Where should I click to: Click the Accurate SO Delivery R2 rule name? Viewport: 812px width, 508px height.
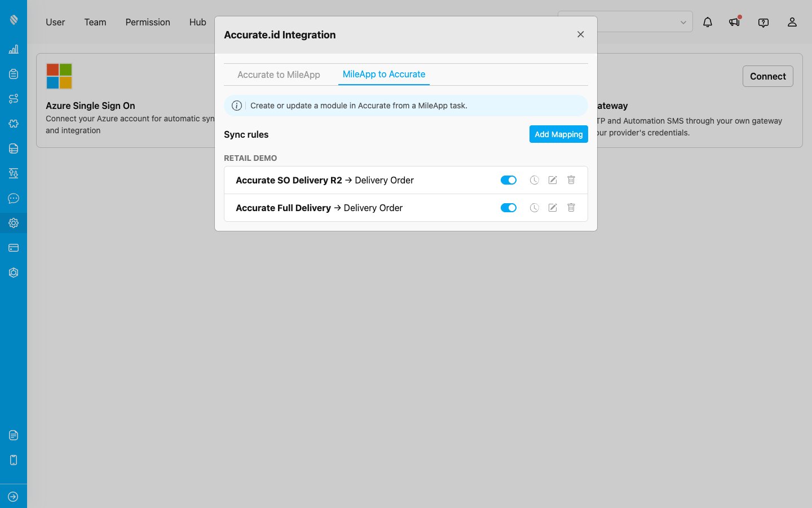pyautogui.click(x=289, y=180)
